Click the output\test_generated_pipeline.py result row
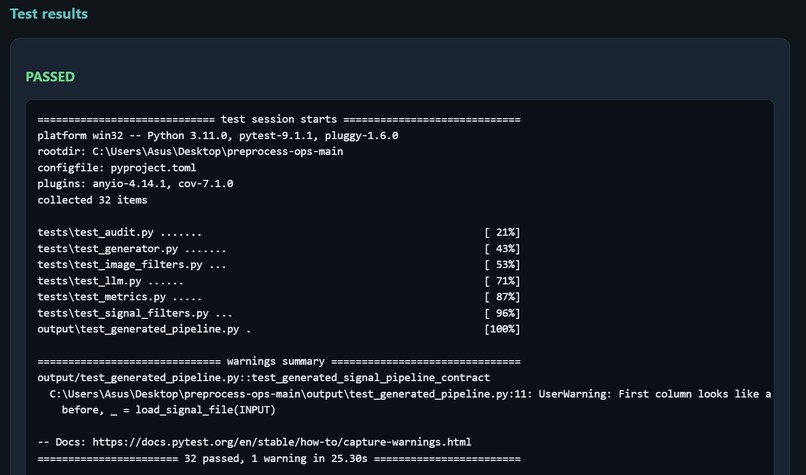This screenshot has height=475, width=806. click(x=279, y=329)
